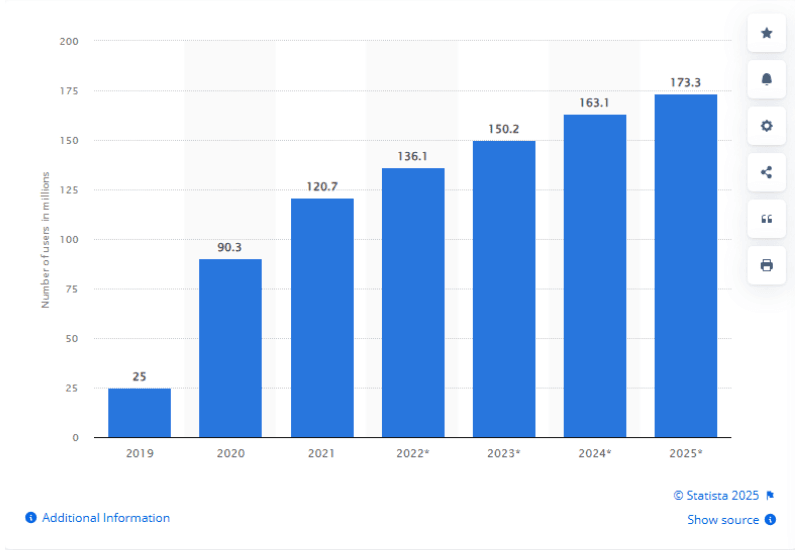This screenshot has width=800, height=550.
Task: Click the 2022* x-axis label
Action: pyautogui.click(x=413, y=453)
